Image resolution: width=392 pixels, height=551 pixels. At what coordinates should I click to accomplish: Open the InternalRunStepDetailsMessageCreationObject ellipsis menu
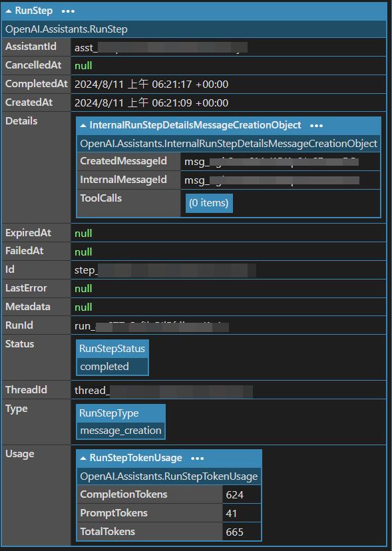click(x=316, y=126)
